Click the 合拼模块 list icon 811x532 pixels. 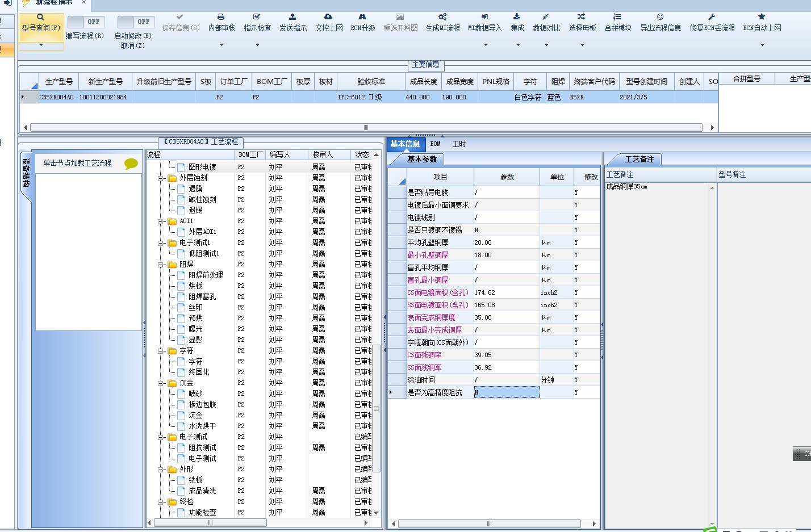(617, 17)
